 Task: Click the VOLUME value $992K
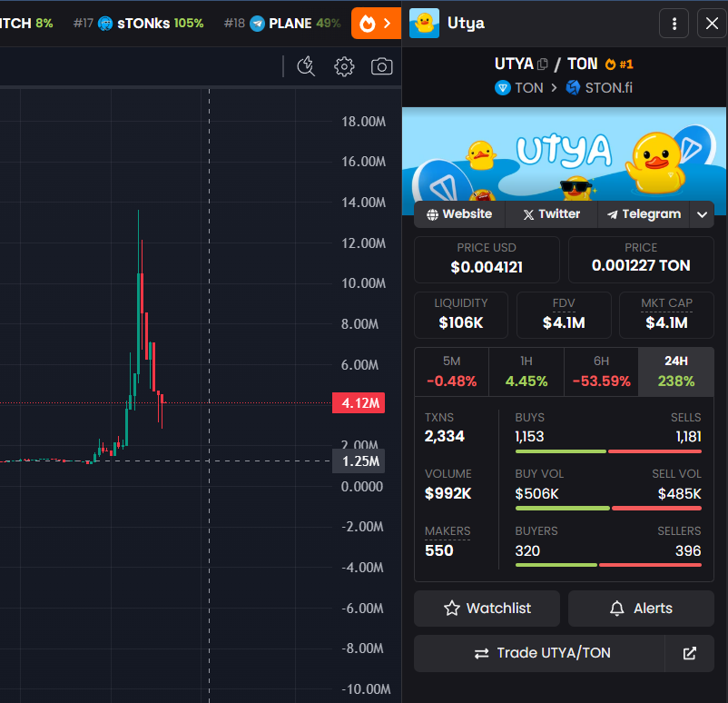tap(448, 493)
